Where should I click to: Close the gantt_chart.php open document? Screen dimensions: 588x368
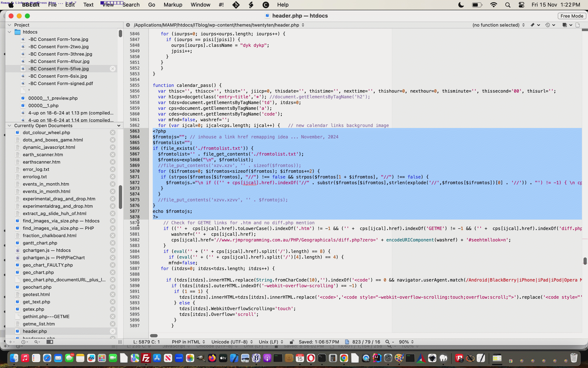pos(112,243)
